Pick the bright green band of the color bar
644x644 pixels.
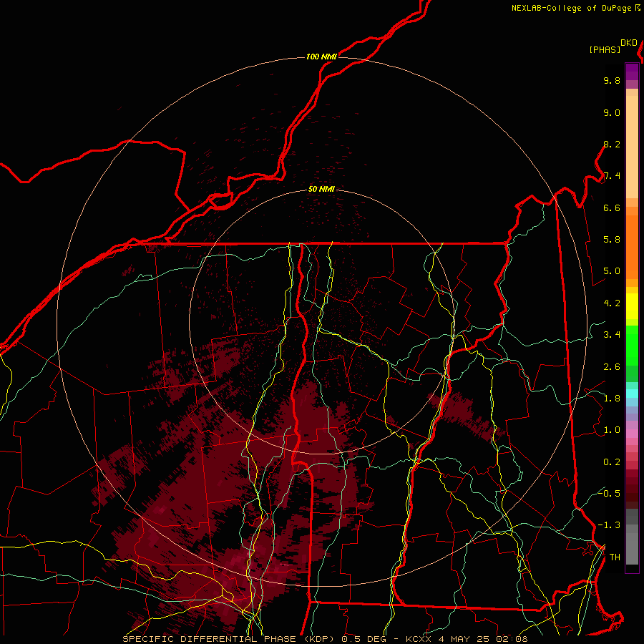point(632,346)
